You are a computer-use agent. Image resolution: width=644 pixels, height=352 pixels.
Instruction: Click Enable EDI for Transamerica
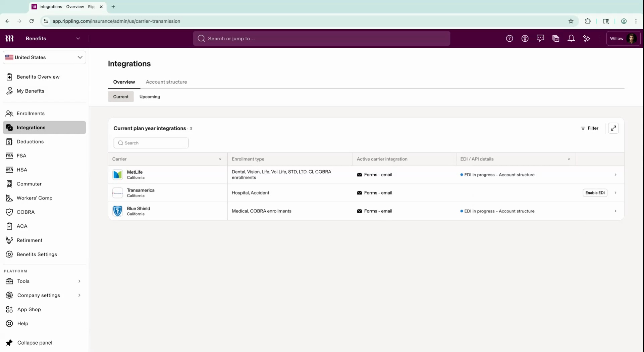[595, 193]
